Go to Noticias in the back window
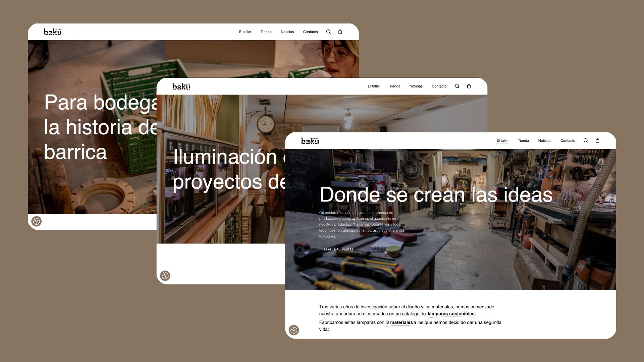Viewport: 644px width, 362px height. [x=287, y=32]
